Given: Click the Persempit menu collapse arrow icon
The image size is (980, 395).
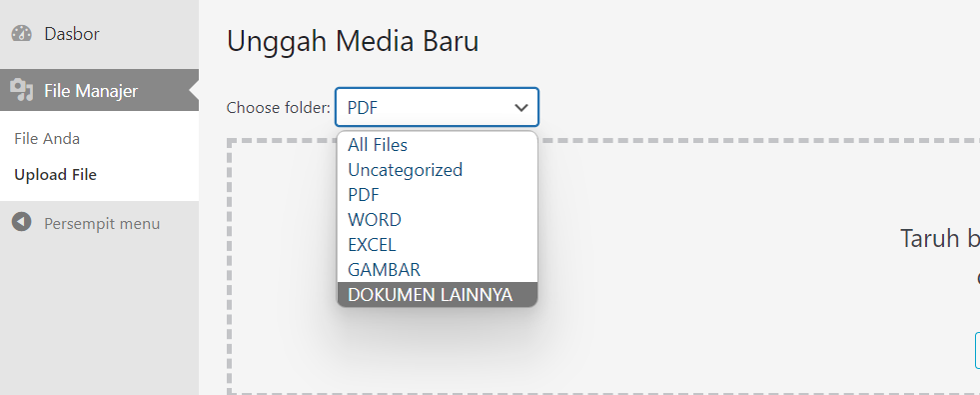Looking at the screenshot, I should (x=22, y=222).
